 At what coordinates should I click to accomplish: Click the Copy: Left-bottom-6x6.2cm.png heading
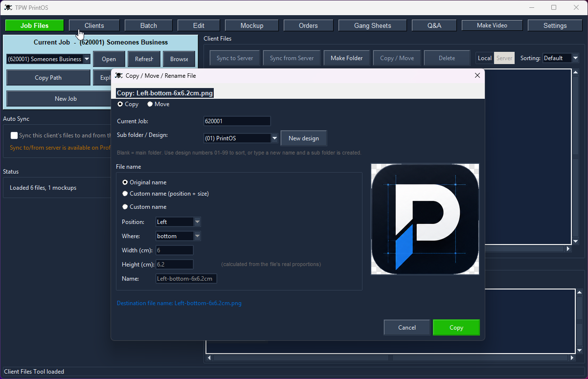point(165,93)
